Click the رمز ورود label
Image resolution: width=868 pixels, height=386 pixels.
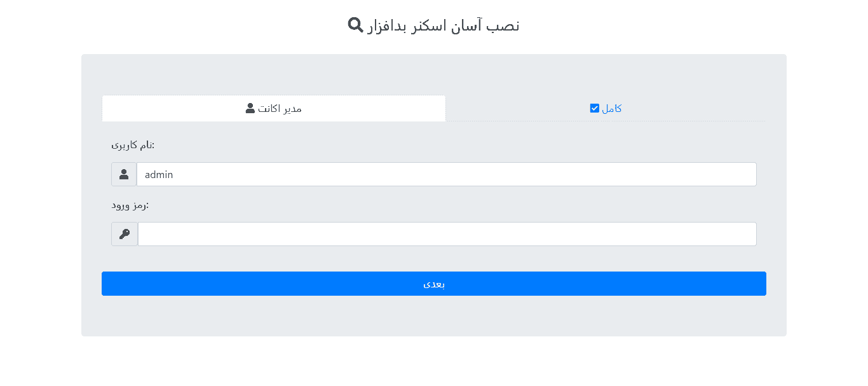point(130,205)
